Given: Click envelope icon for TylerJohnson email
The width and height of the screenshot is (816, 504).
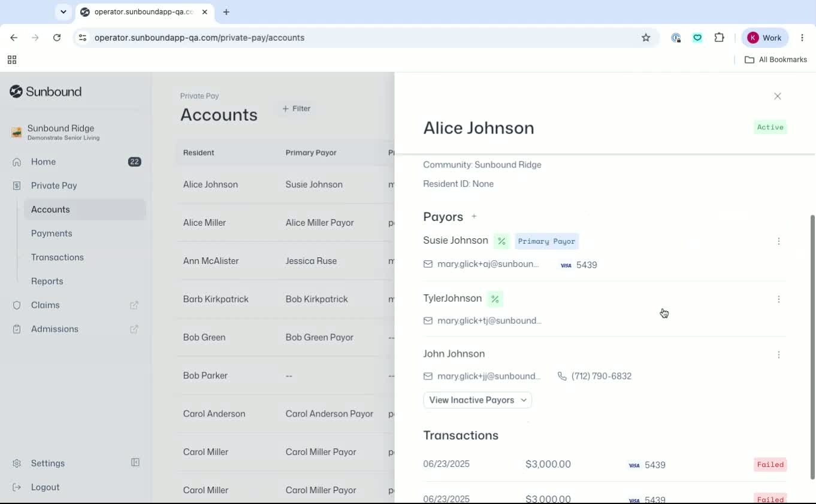Looking at the screenshot, I should (x=428, y=321).
